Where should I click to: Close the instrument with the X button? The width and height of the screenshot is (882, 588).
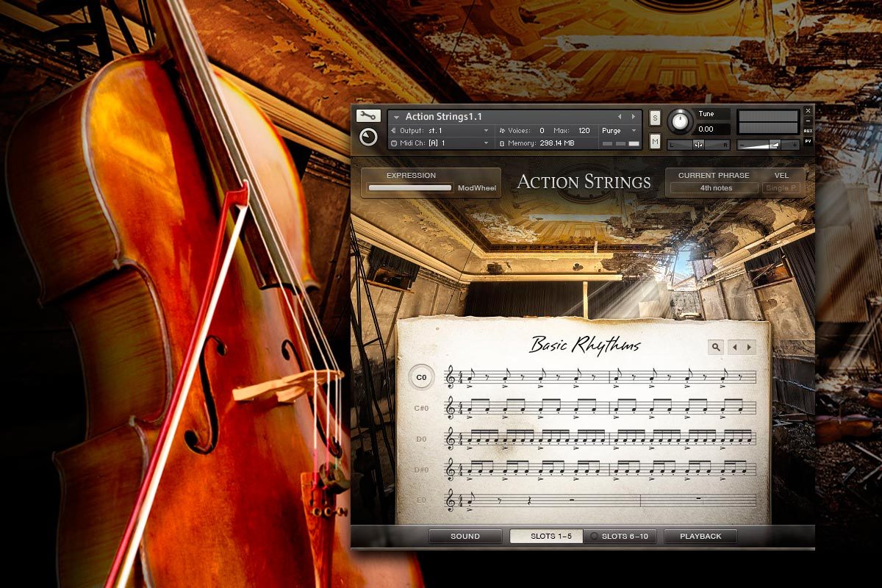(808, 111)
